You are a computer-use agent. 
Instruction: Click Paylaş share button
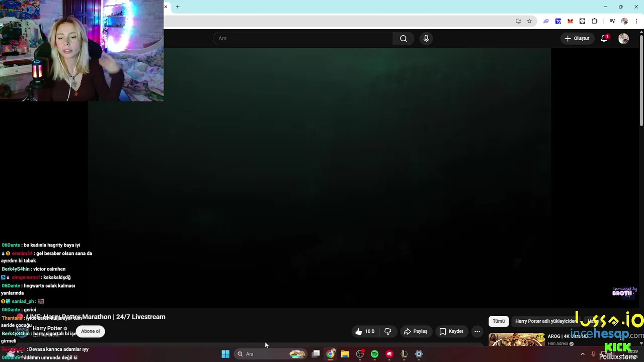click(416, 331)
